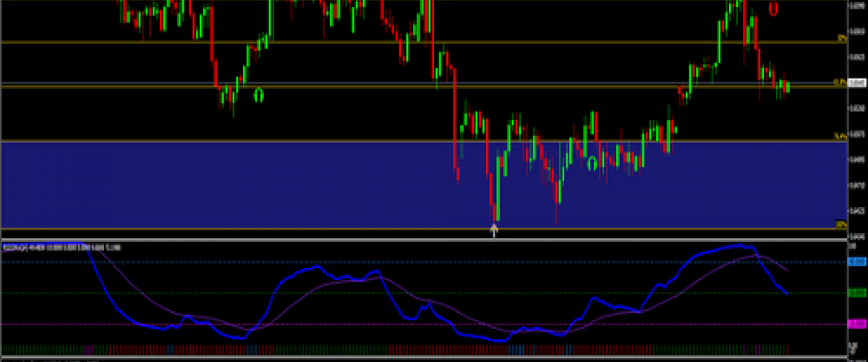
Task: Click green level tag on indicator scale
Action: point(857,292)
